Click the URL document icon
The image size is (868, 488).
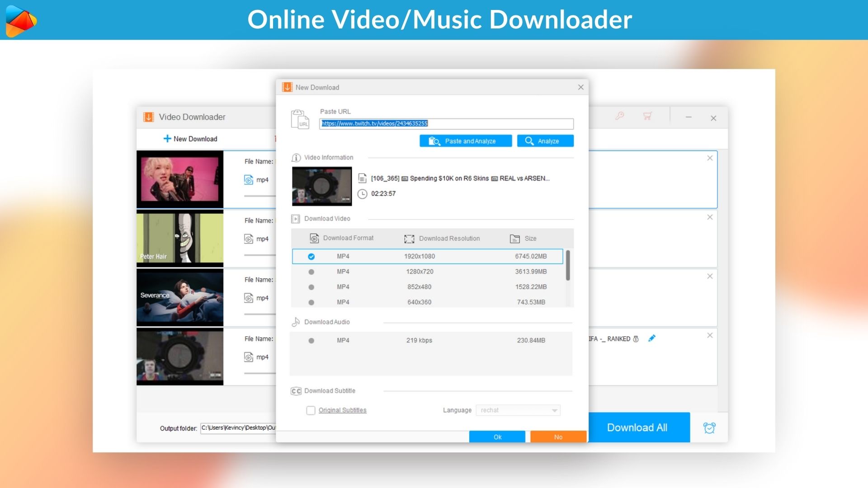[x=300, y=119]
